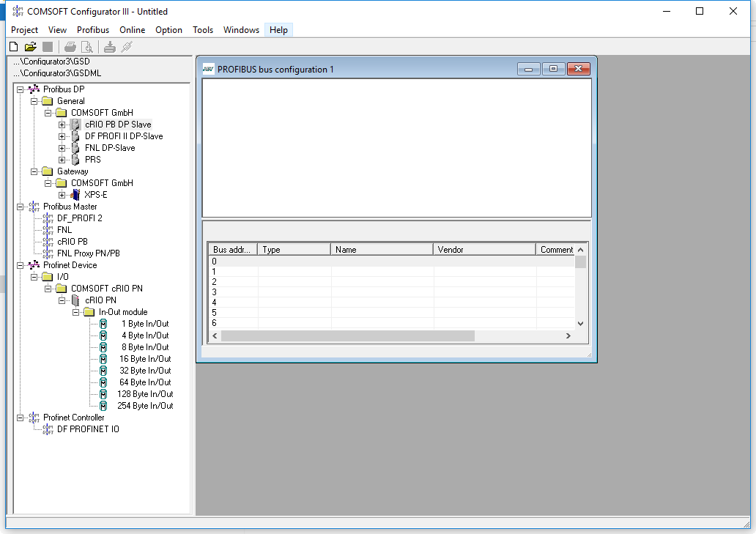Open the Profibus menu

[x=93, y=30]
